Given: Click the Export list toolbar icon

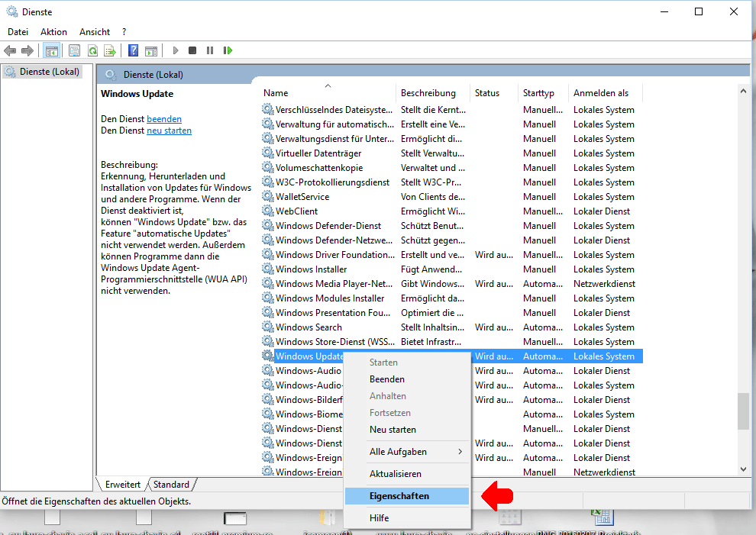Looking at the screenshot, I should (x=110, y=50).
